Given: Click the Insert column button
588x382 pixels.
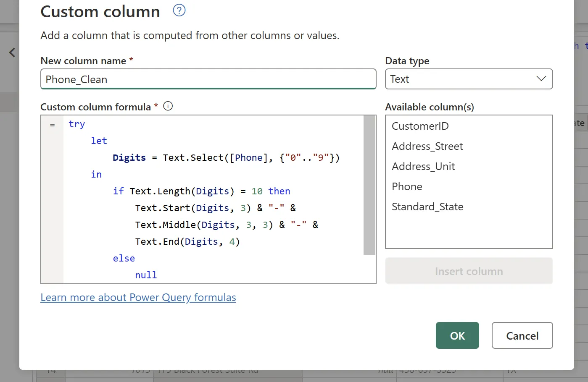Looking at the screenshot, I should click(469, 271).
